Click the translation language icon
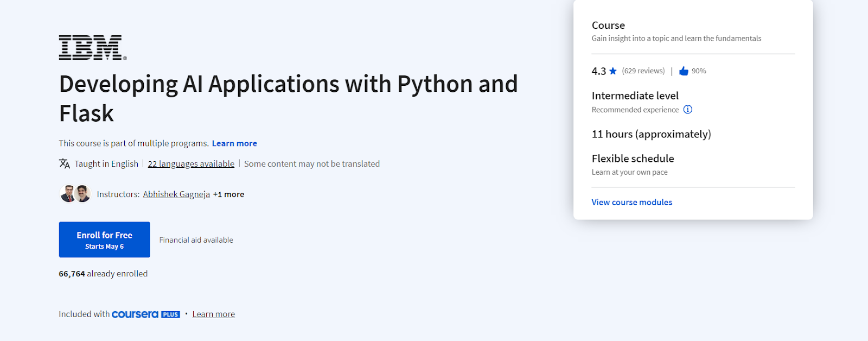Screen dimensions: 868x341 (65, 163)
